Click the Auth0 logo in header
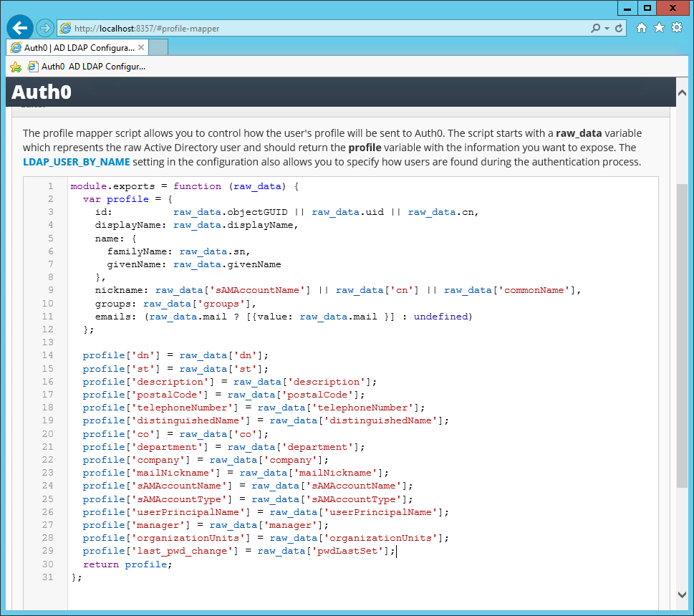The width and height of the screenshot is (694, 616). point(41,92)
